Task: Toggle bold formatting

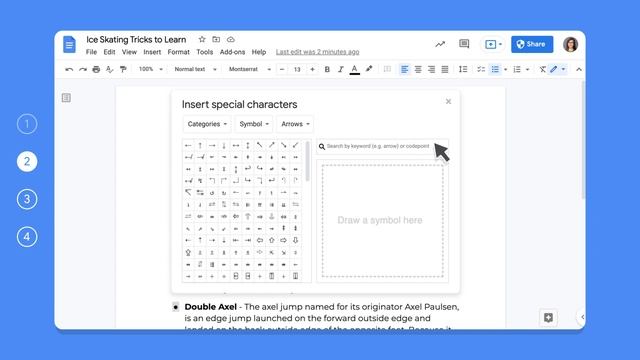Action: (327, 69)
